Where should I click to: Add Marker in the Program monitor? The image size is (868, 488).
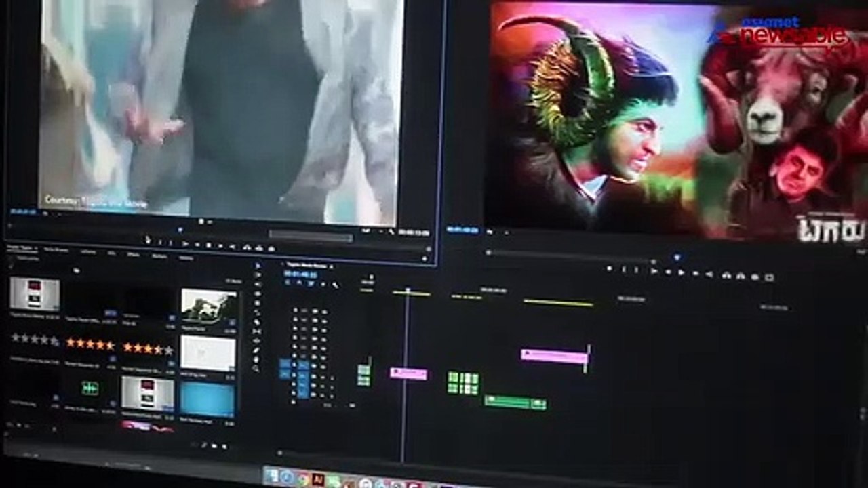point(609,268)
